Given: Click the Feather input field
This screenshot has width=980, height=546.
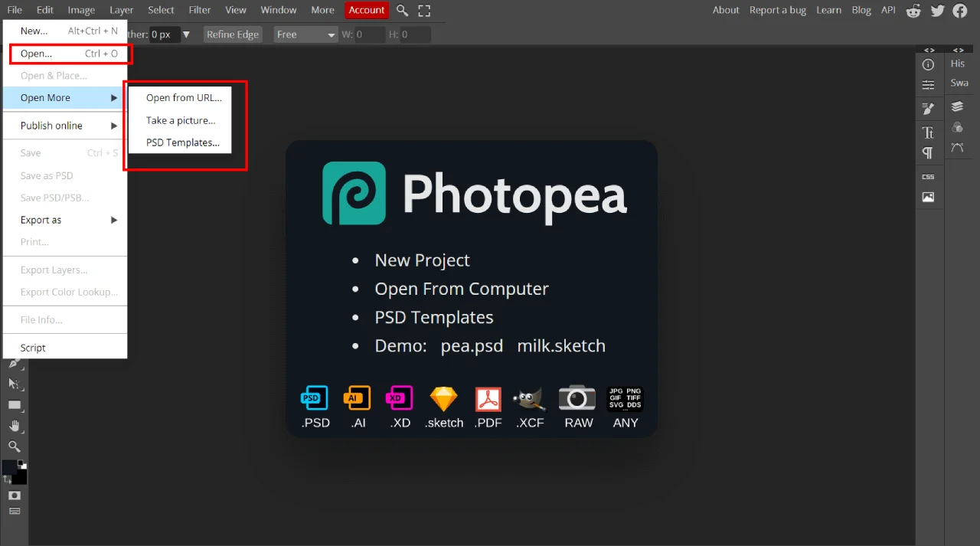Looking at the screenshot, I should pos(164,34).
